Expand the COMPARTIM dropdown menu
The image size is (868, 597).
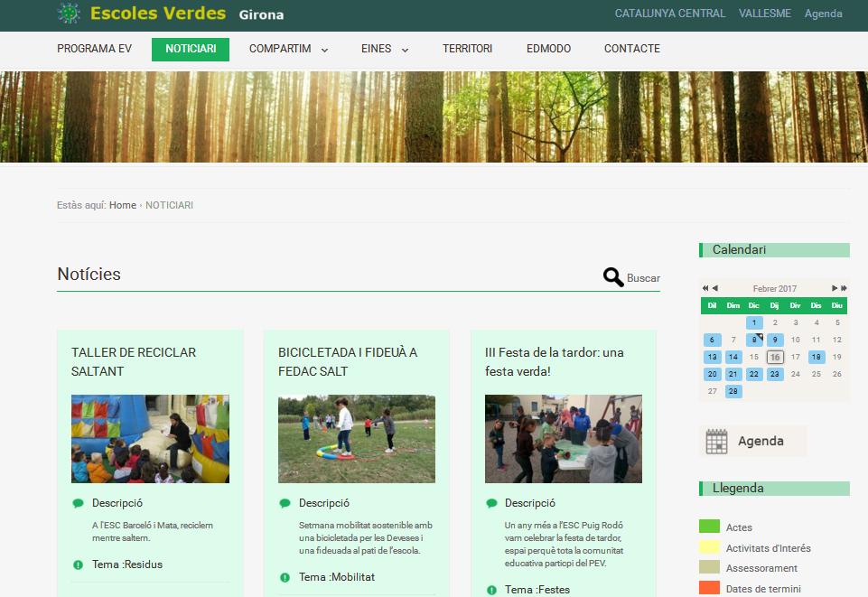[324, 50]
